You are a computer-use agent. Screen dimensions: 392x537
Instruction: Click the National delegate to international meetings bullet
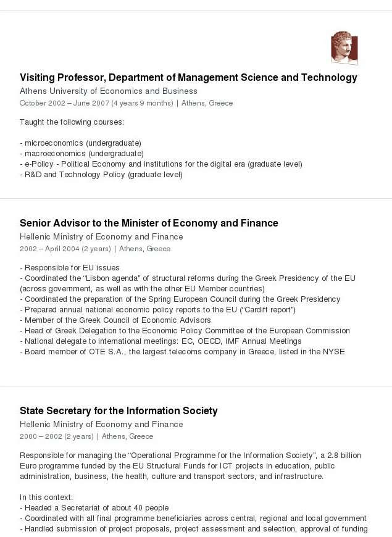coord(161,341)
